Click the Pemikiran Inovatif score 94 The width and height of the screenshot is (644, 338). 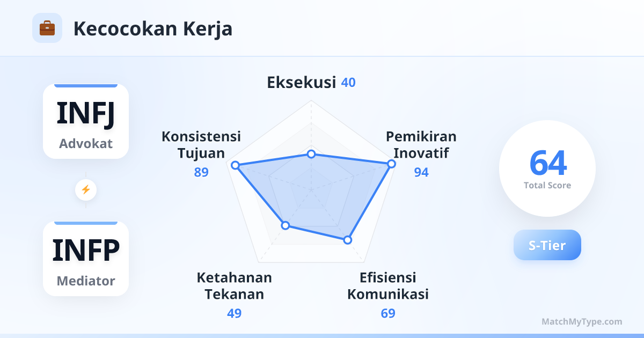point(421,172)
